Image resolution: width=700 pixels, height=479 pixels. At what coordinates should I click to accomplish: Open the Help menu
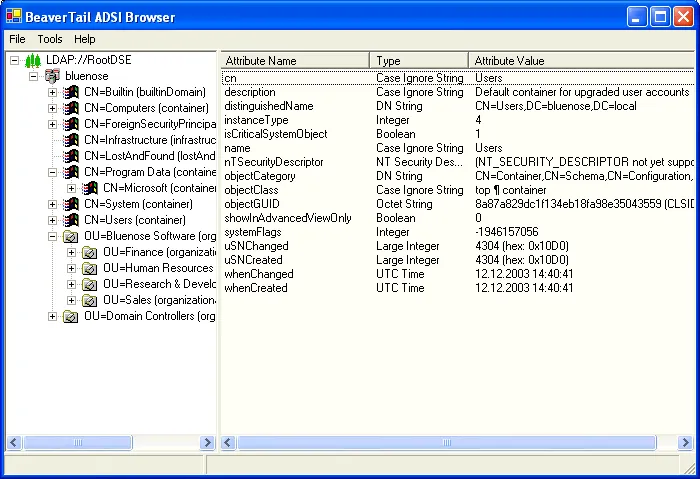[84, 39]
